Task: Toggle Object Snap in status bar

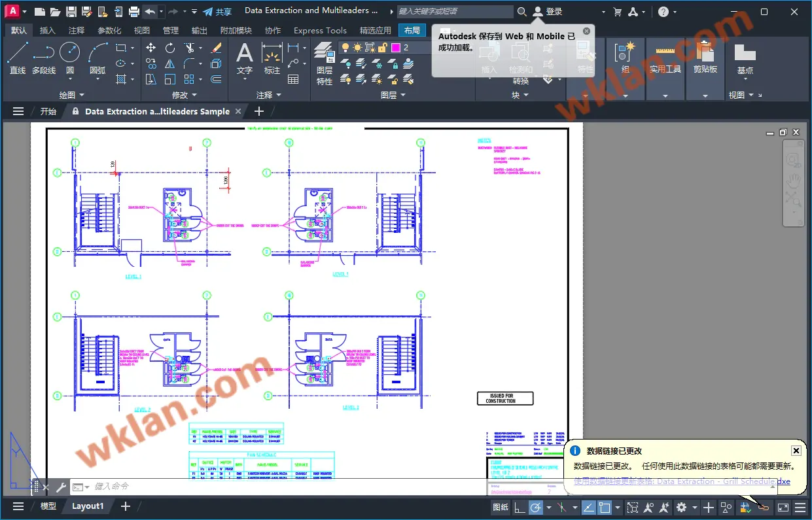Action: tap(604, 507)
